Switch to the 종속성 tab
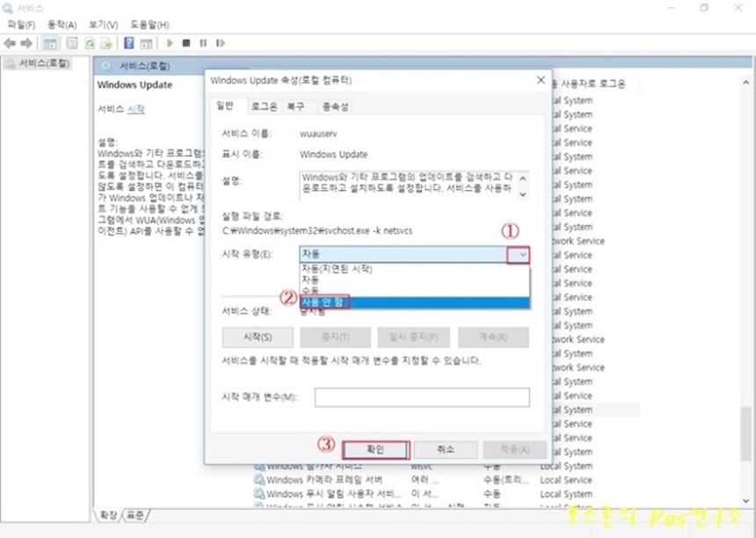Screen dimensions: 756x538 click(x=335, y=106)
